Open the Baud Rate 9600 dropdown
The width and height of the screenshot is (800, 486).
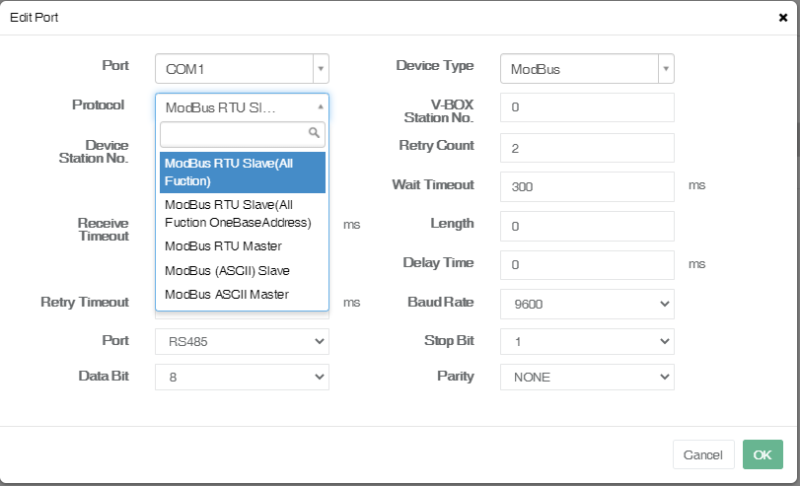(587, 303)
